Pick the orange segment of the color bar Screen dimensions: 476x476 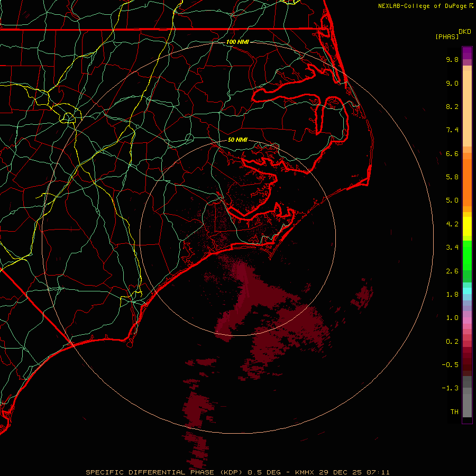tap(467, 183)
